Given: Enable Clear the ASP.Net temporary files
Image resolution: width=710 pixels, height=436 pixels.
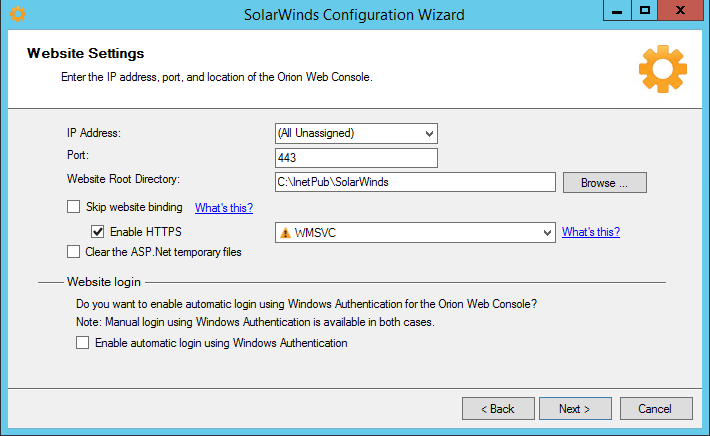Looking at the screenshot, I should (73, 252).
